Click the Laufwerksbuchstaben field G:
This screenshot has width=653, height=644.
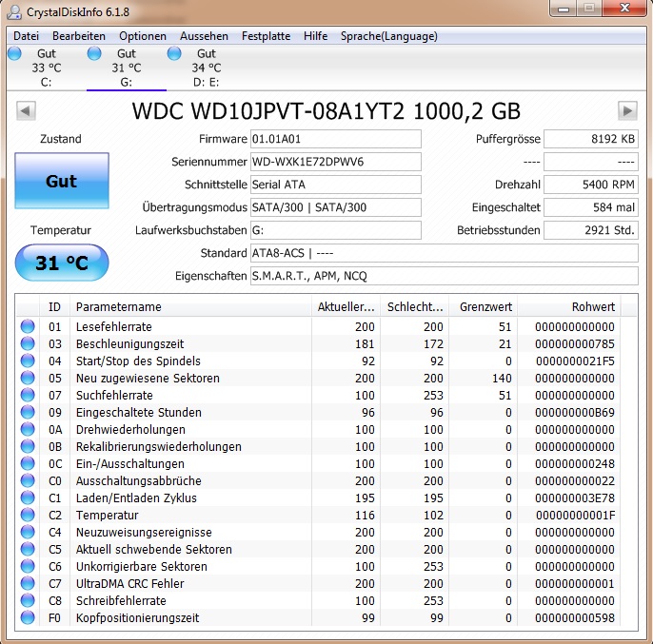[336, 230]
